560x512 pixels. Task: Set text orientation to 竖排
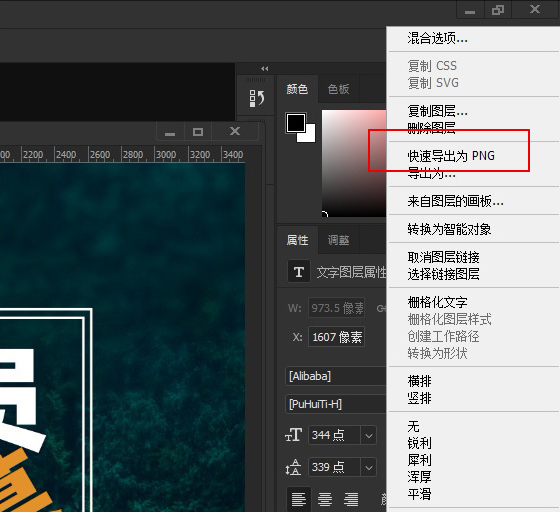pyautogui.click(x=419, y=398)
